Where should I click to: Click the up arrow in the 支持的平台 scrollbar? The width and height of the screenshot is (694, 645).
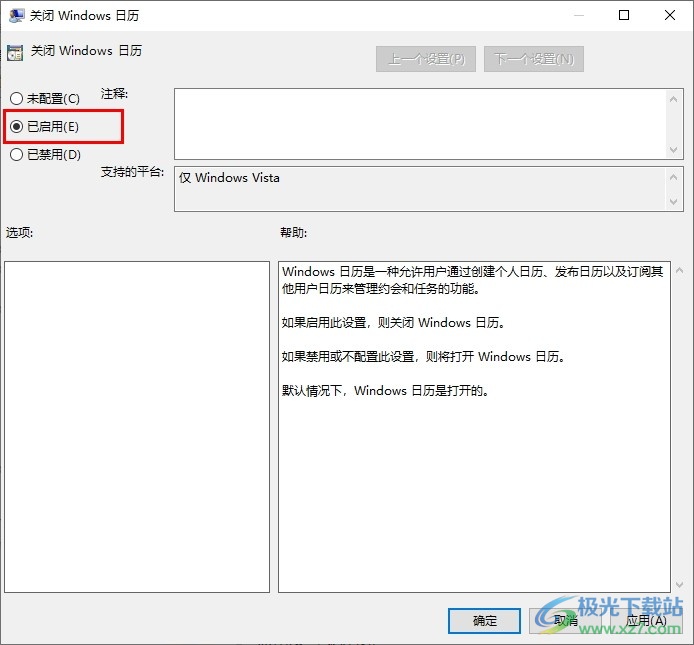coord(674,177)
